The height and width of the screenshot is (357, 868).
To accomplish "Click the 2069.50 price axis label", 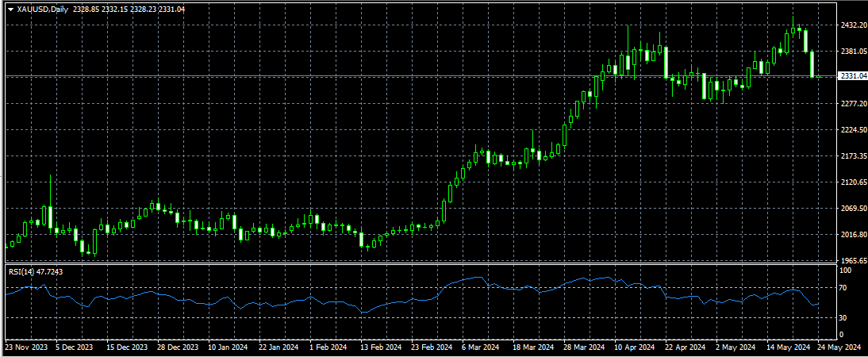I will click(851, 208).
